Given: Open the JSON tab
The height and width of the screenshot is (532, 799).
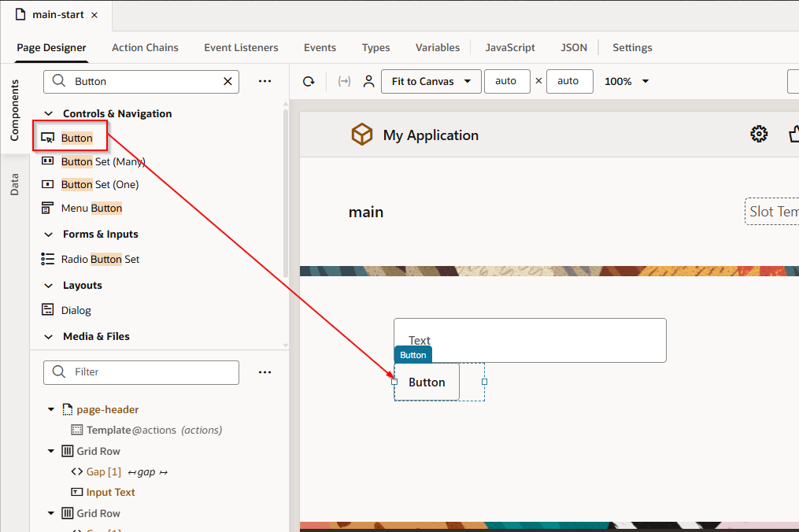Looking at the screenshot, I should coord(574,47).
